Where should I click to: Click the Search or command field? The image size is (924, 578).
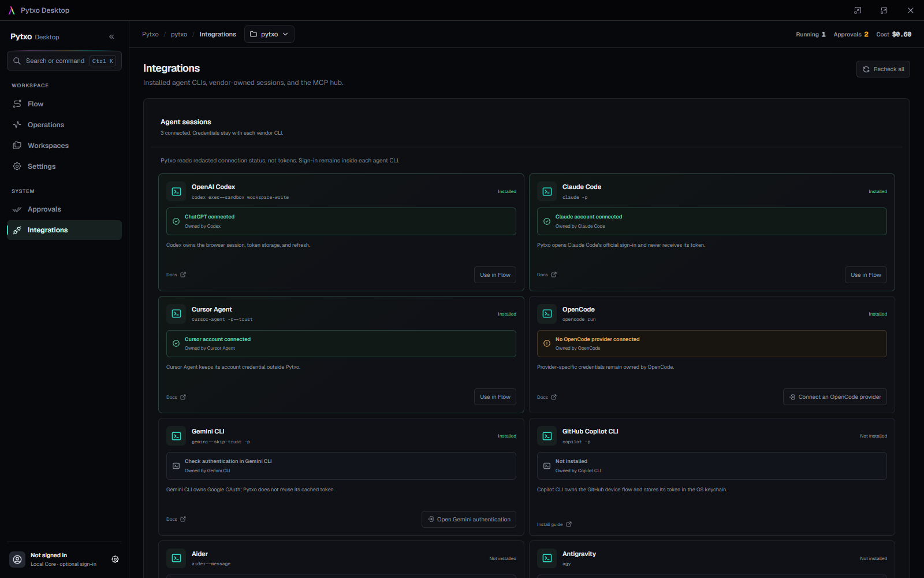pos(64,61)
